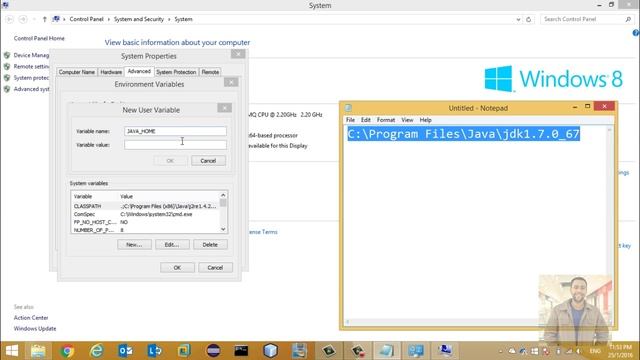Open Lync from the taskbar
The width and height of the screenshot is (640, 360).
[155, 351]
